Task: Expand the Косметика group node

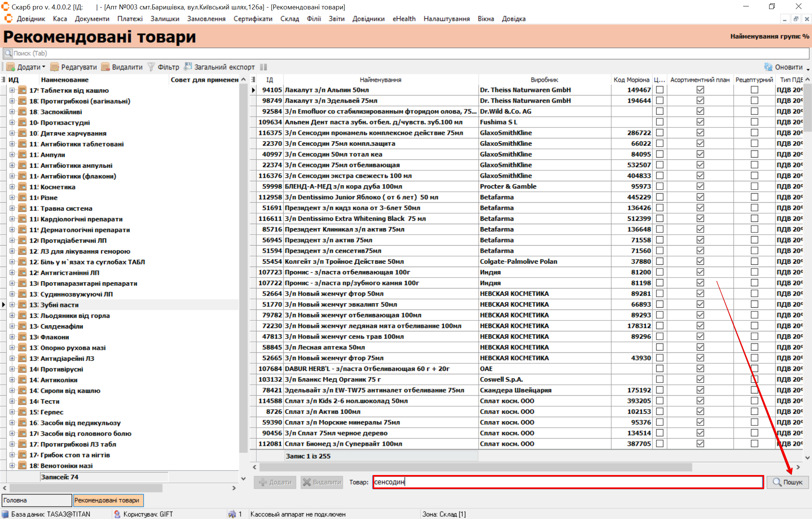Action: point(12,187)
